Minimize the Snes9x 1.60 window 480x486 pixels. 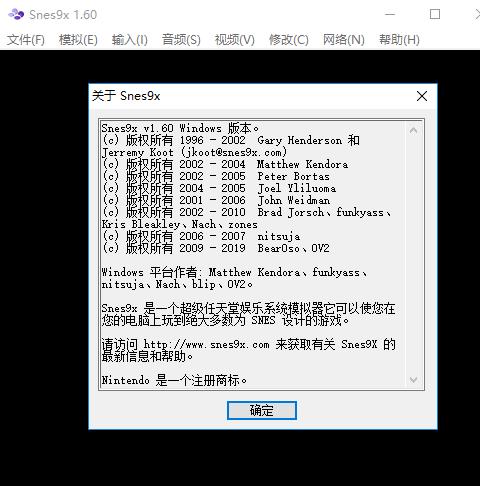coord(390,14)
